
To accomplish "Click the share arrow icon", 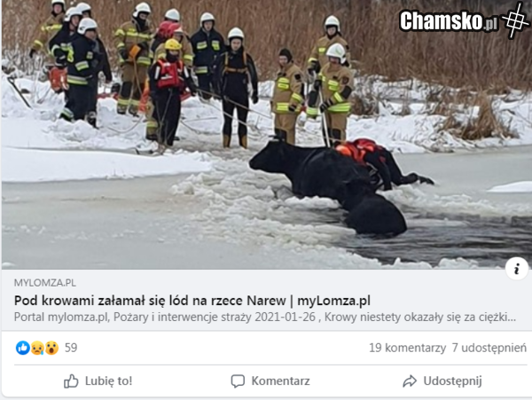I will (410, 381).
